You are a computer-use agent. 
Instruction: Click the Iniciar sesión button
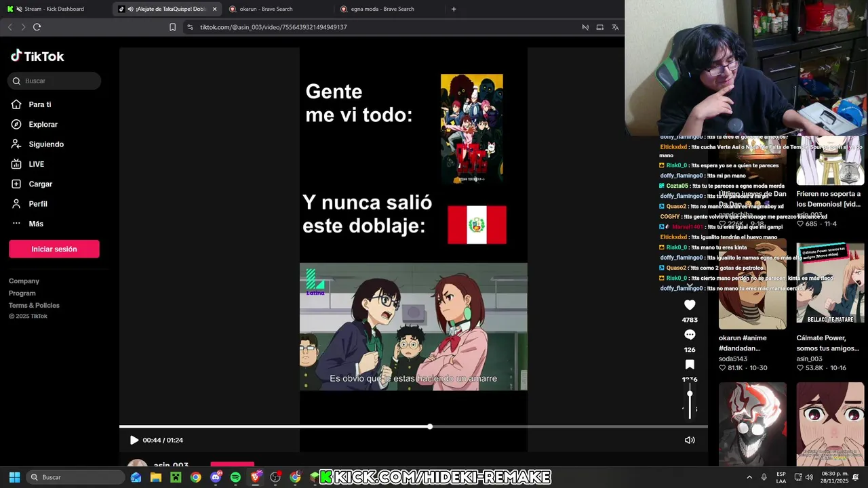click(x=54, y=249)
